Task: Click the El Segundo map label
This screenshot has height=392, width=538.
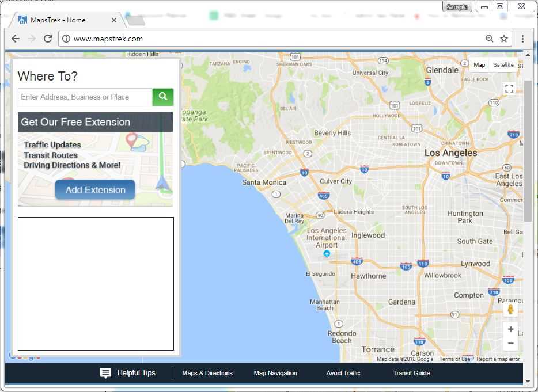Action: tap(320, 273)
